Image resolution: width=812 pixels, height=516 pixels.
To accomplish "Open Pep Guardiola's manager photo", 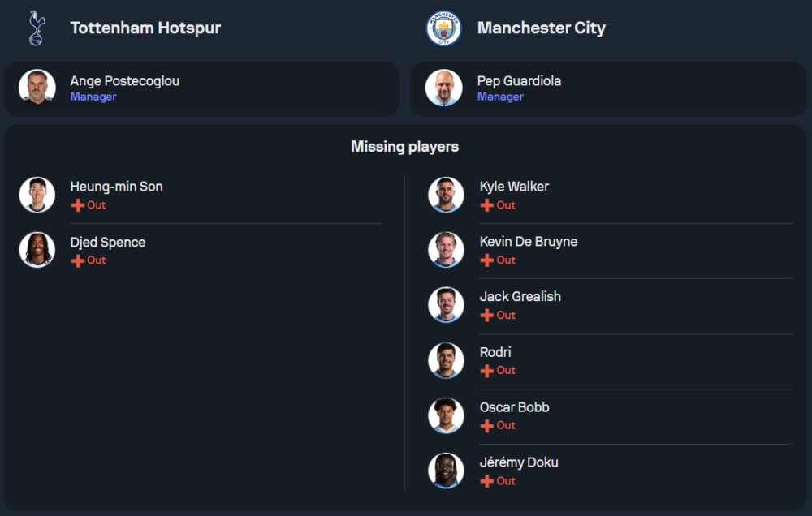I will [x=444, y=88].
